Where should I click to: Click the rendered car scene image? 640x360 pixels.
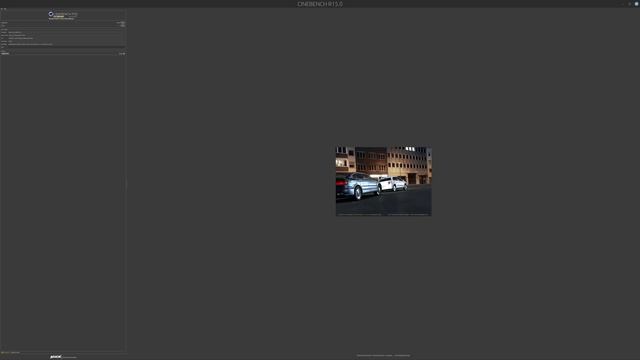coord(384,181)
